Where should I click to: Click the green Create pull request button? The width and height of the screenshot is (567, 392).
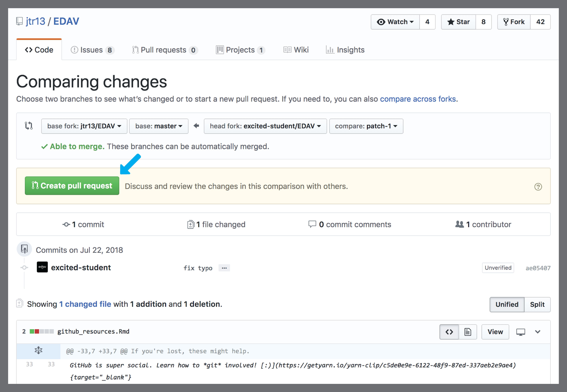(x=72, y=186)
